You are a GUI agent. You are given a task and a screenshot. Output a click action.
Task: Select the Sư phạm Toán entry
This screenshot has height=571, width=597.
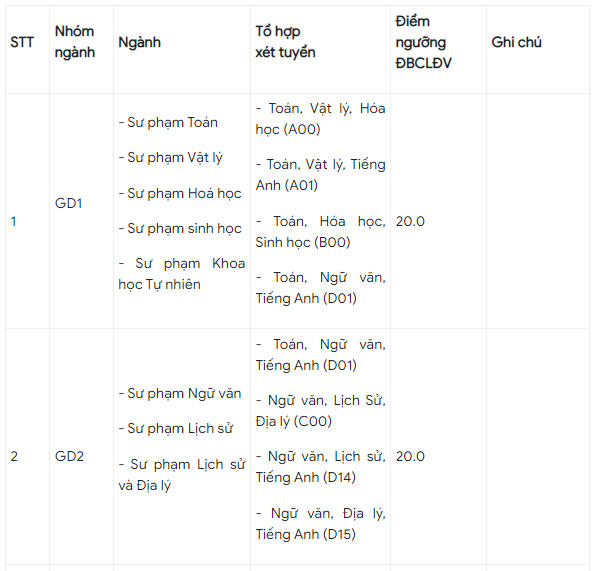(168, 123)
